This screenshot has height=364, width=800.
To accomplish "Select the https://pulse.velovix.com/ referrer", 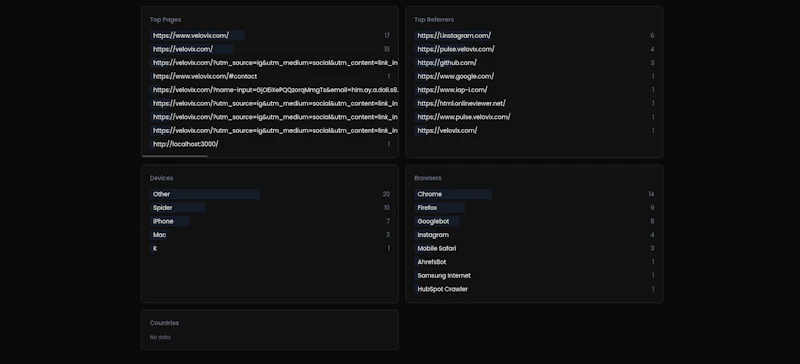I will (534, 50).
